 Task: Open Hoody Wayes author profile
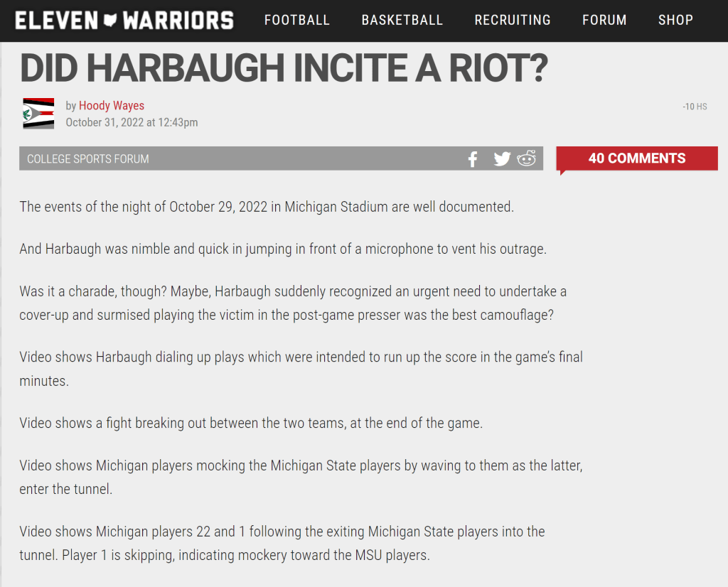coord(112,106)
